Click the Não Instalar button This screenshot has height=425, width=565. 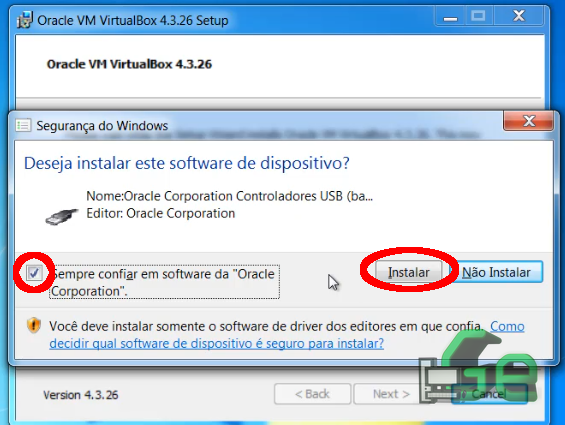click(x=497, y=272)
